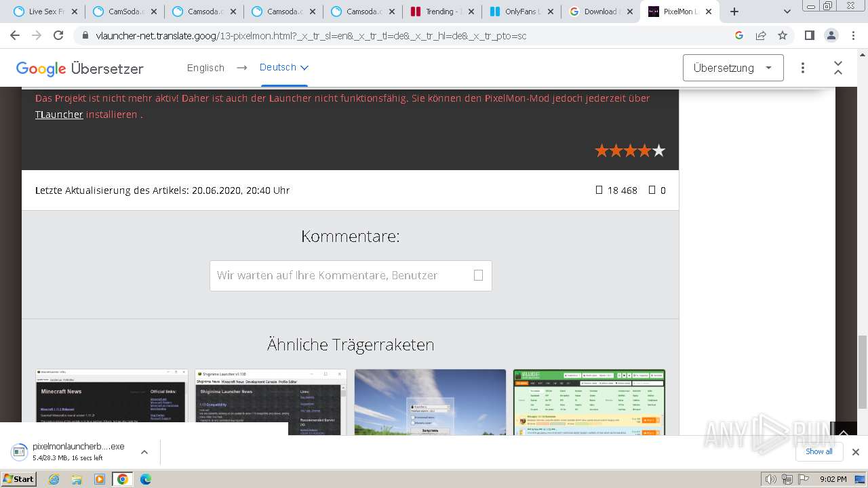This screenshot has width=868, height=488.
Task: Click the comment input field
Action: click(x=351, y=276)
